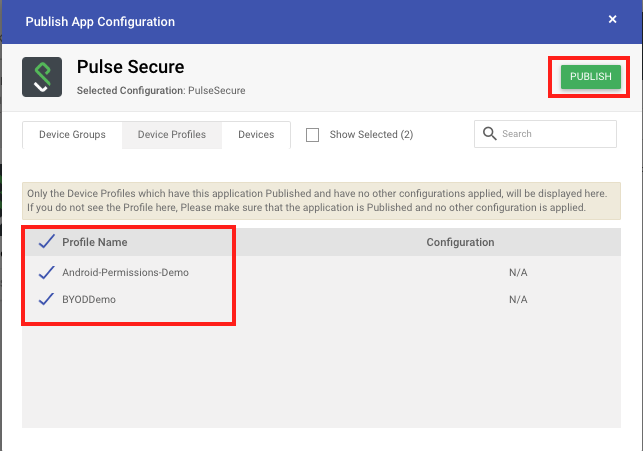Toggle the Show Selected (2) checkbox
Image resolution: width=643 pixels, height=451 pixels.
312,135
